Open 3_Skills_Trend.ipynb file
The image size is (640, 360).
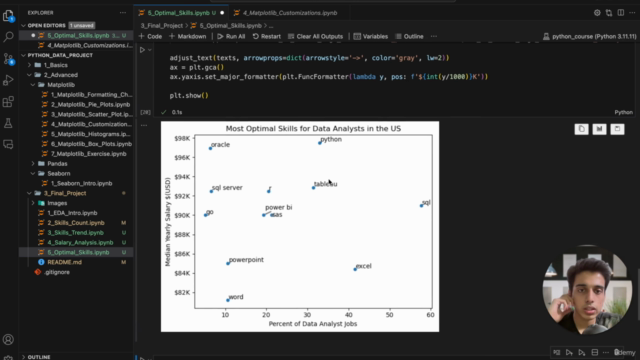(x=75, y=232)
